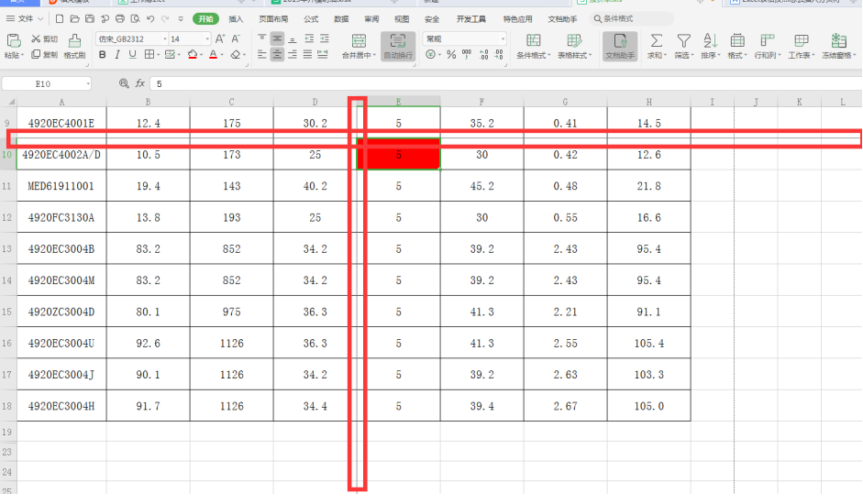Toggle 自动换行 wrap text
Image resolution: width=863 pixels, height=504 pixels.
tap(398, 46)
